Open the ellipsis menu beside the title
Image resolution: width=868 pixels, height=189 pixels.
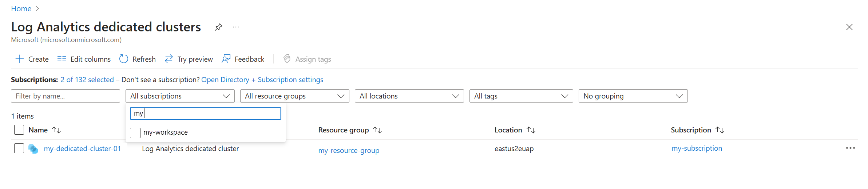tap(236, 27)
